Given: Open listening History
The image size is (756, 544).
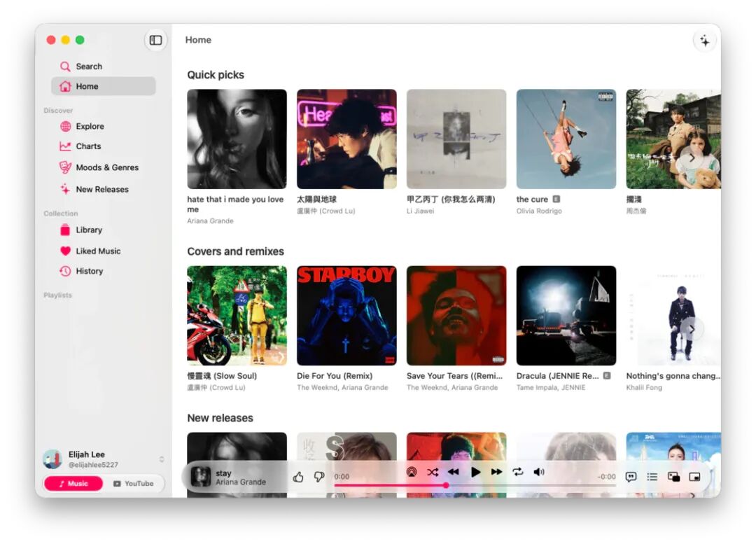Looking at the screenshot, I should click(103, 271).
